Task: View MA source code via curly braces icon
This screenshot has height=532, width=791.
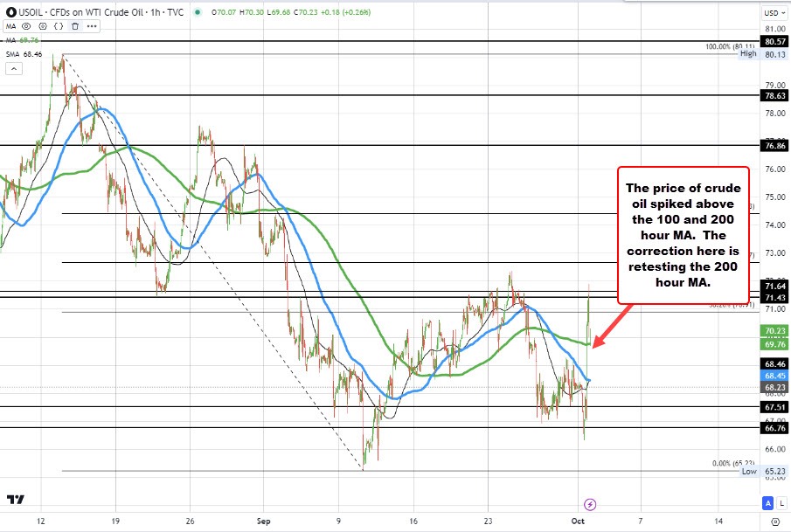Action: coord(58,26)
